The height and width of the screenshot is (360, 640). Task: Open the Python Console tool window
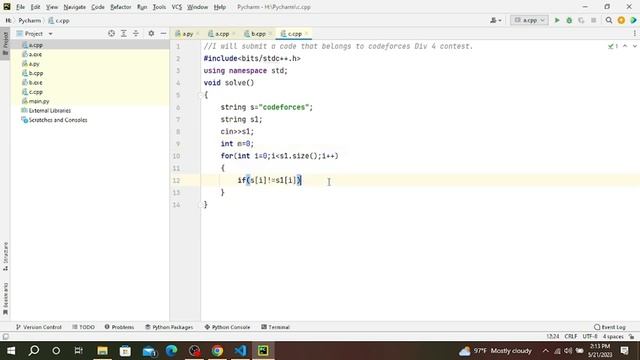coord(227,327)
